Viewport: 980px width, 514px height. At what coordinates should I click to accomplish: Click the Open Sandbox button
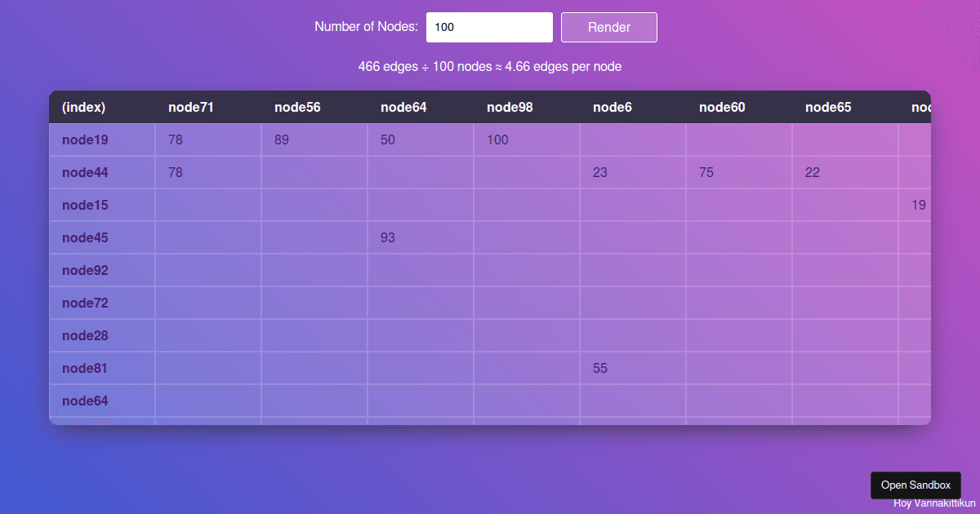pyautogui.click(x=915, y=485)
